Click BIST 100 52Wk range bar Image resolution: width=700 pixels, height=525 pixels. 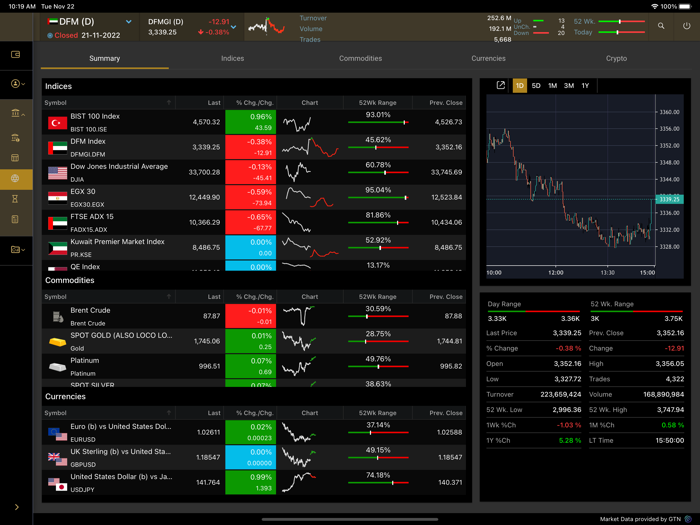click(378, 122)
